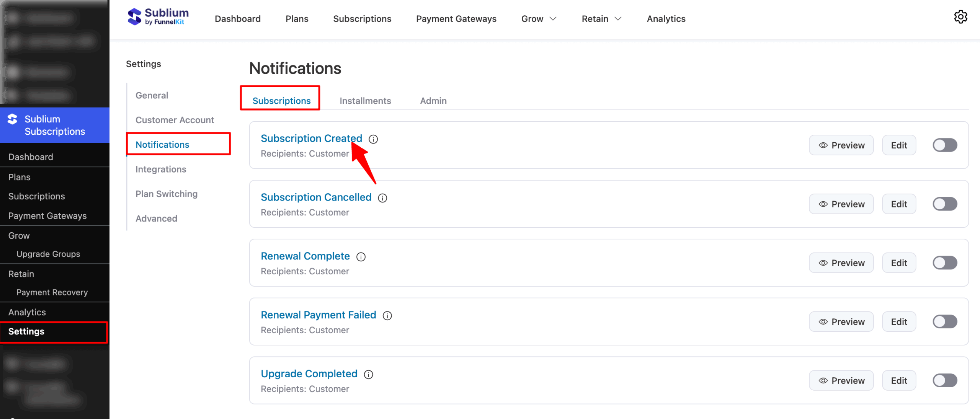Expand the Grow section in left sidebar
The height and width of the screenshot is (419, 980).
click(18, 235)
